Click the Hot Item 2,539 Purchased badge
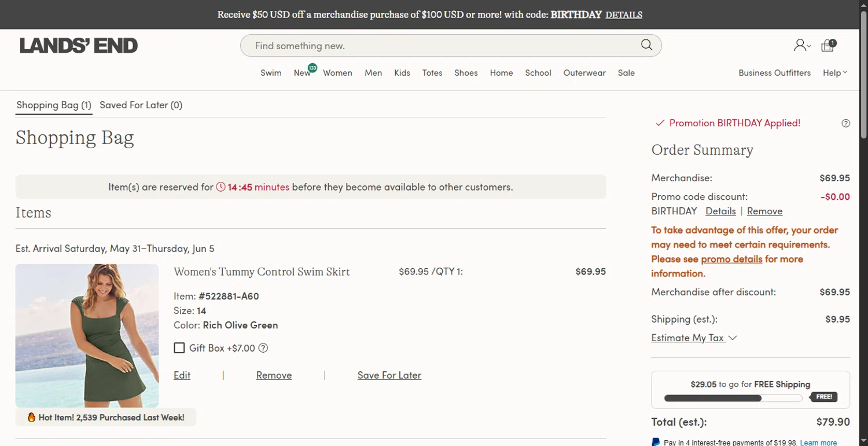This screenshot has height=446, width=868. click(x=105, y=417)
